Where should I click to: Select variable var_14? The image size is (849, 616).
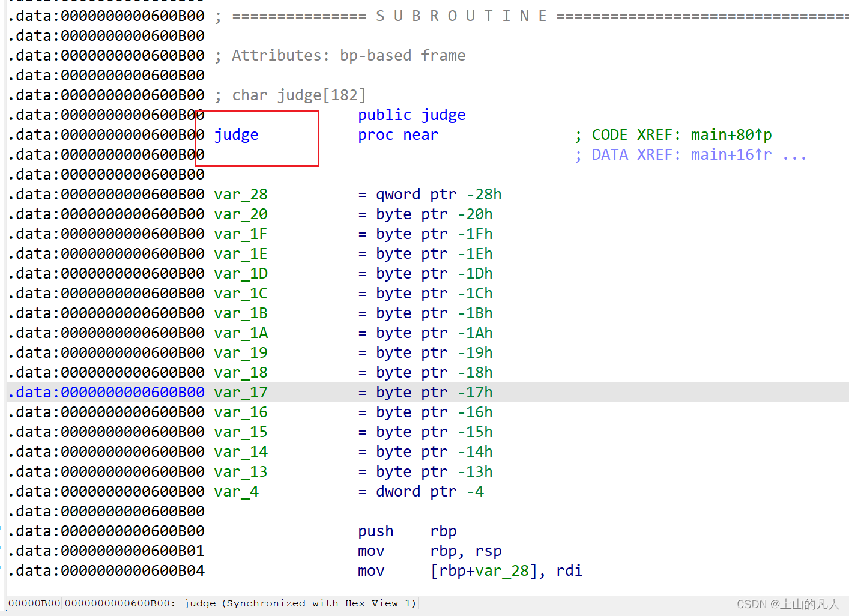(241, 452)
